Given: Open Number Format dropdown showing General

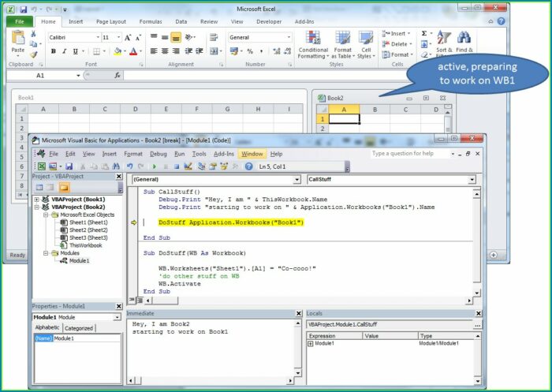Looking at the screenshot, I should pyautogui.click(x=289, y=37).
